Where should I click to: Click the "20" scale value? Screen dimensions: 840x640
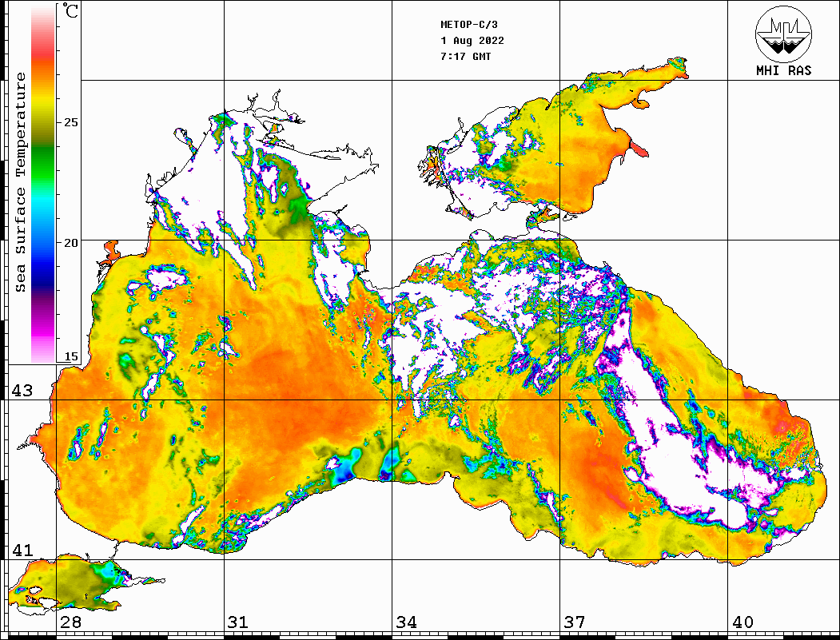[71, 243]
